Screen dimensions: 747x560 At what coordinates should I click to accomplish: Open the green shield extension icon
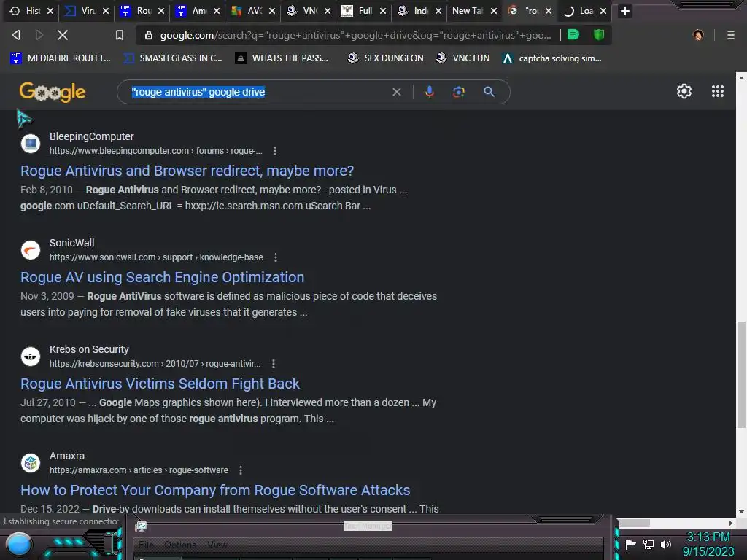point(599,35)
